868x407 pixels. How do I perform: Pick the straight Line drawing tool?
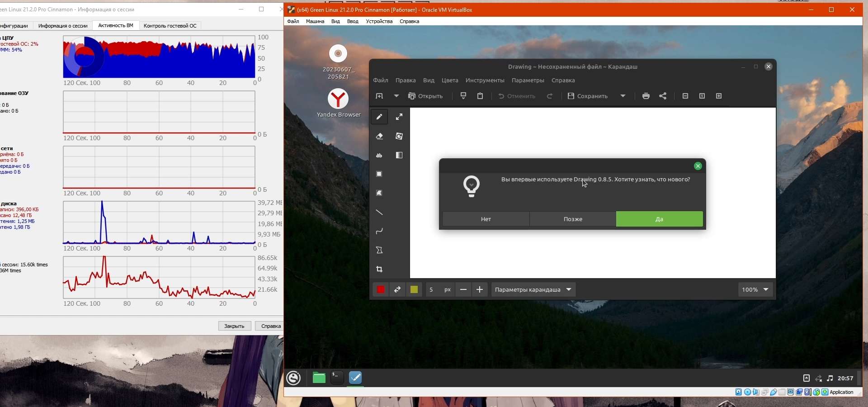tap(380, 213)
